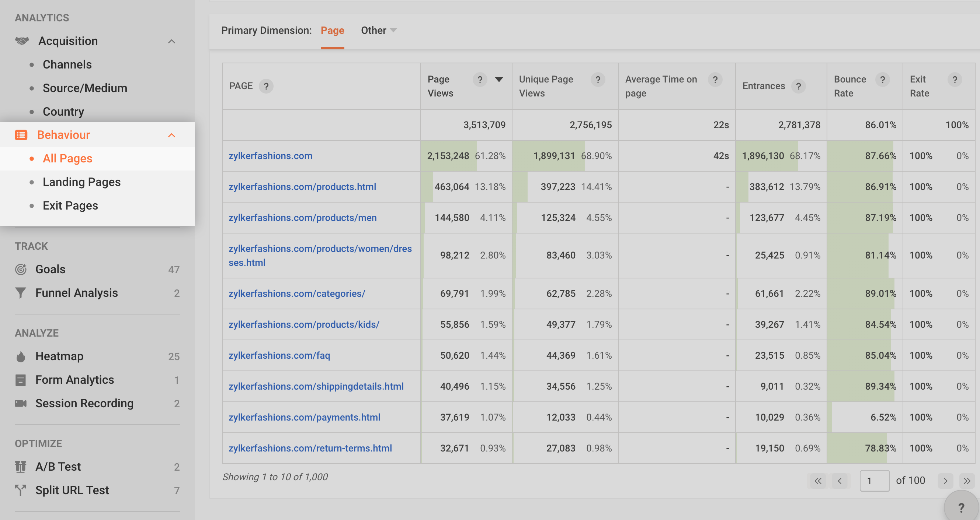980x520 pixels.
Task: Collapse the Behaviour section chevron
Action: click(x=171, y=135)
